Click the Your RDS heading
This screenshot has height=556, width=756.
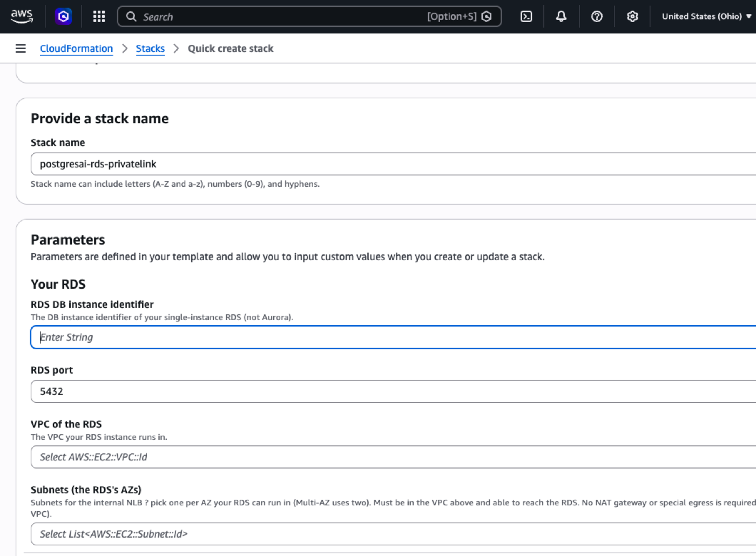pos(58,284)
